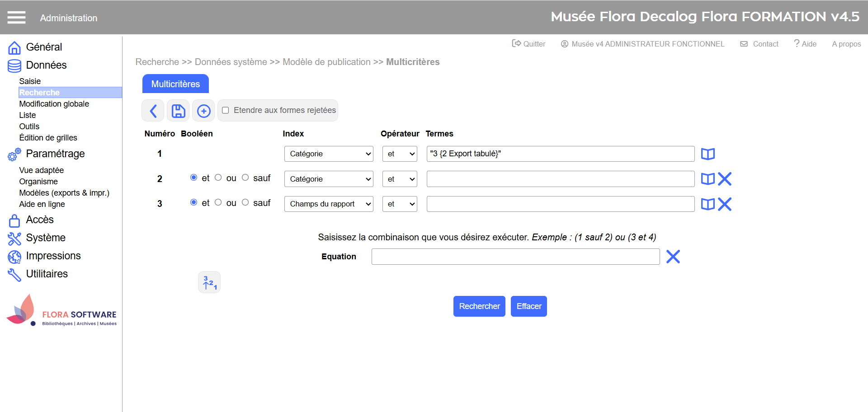Open the hamburger menu in header

pyautogui.click(x=16, y=18)
